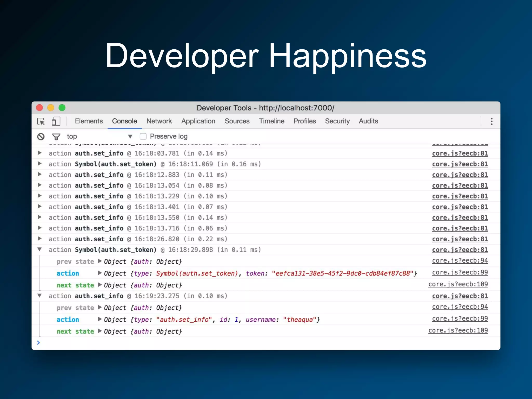Switch to the Sources tab
The height and width of the screenshot is (399, 532).
click(x=237, y=121)
